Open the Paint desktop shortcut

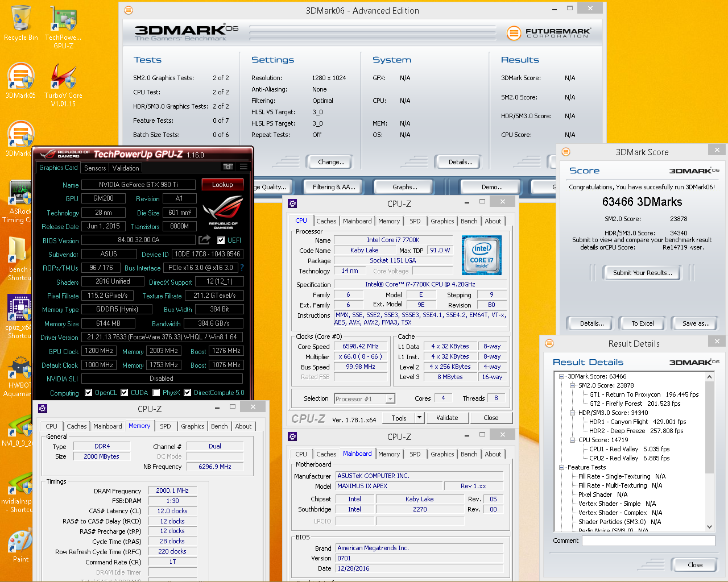(x=20, y=546)
